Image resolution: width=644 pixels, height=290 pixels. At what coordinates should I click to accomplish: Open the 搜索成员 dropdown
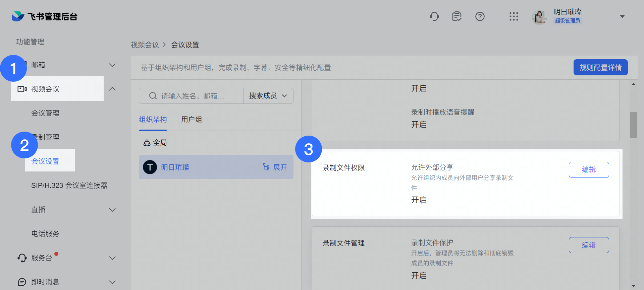268,96
